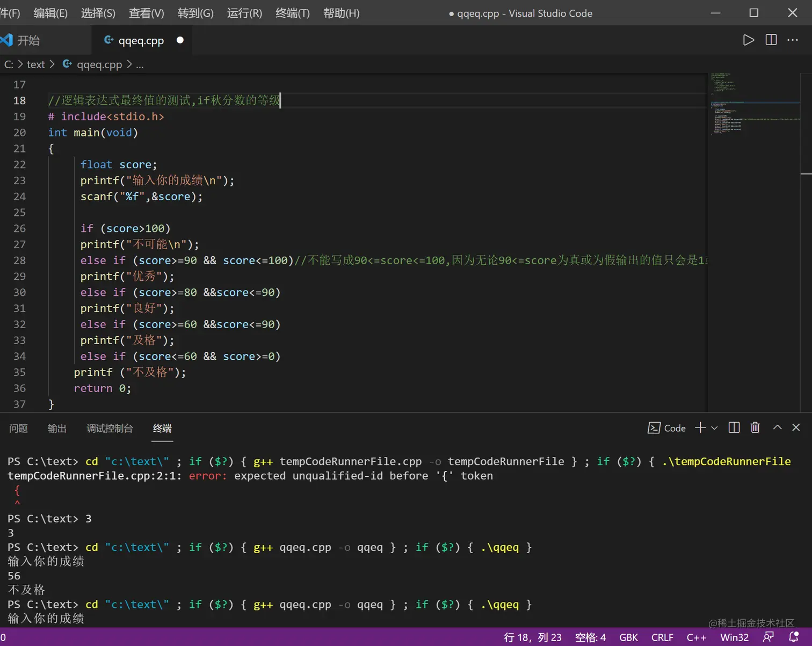812x646 pixels.
Task: Expand the breadcrumb ellipsis symbol list
Action: click(x=140, y=64)
